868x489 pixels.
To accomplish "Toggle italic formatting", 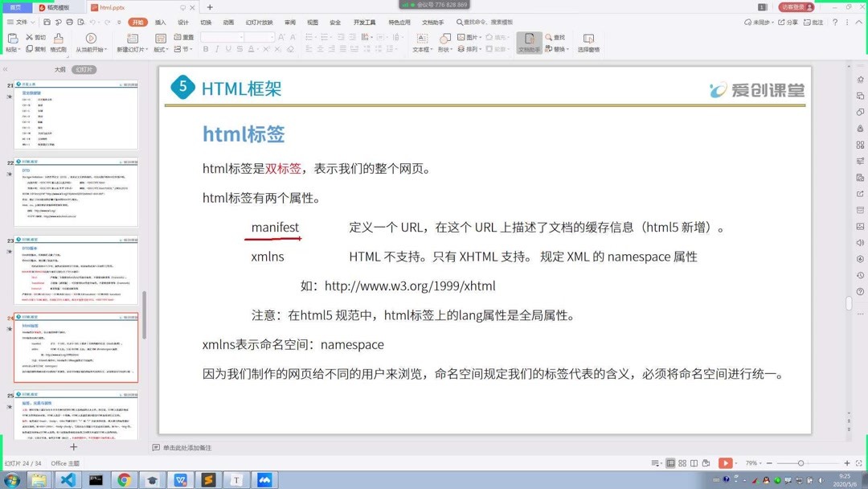I will 216,48.
